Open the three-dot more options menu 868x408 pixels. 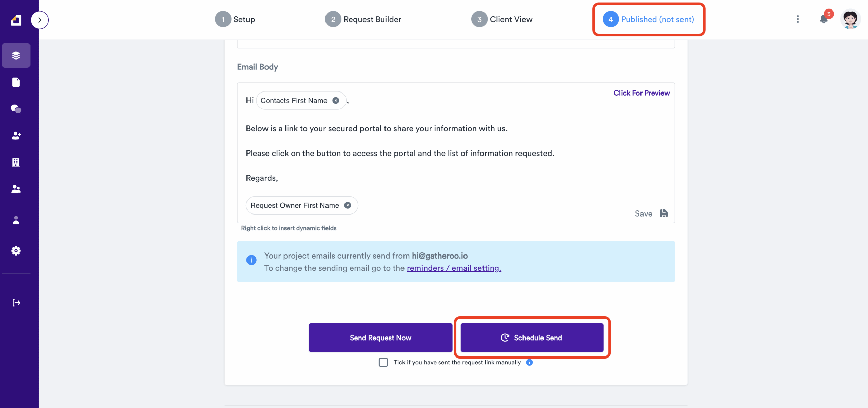798,19
